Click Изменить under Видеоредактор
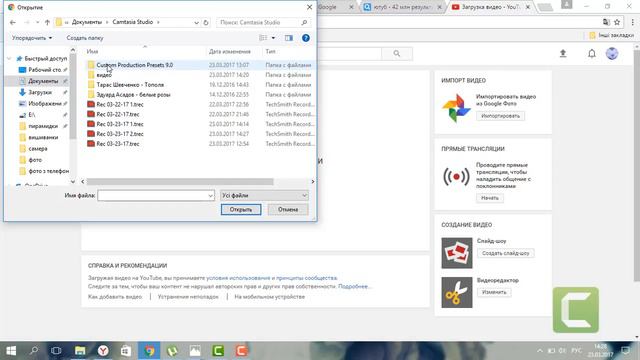Viewport: 640px width, 360px height. [494, 292]
